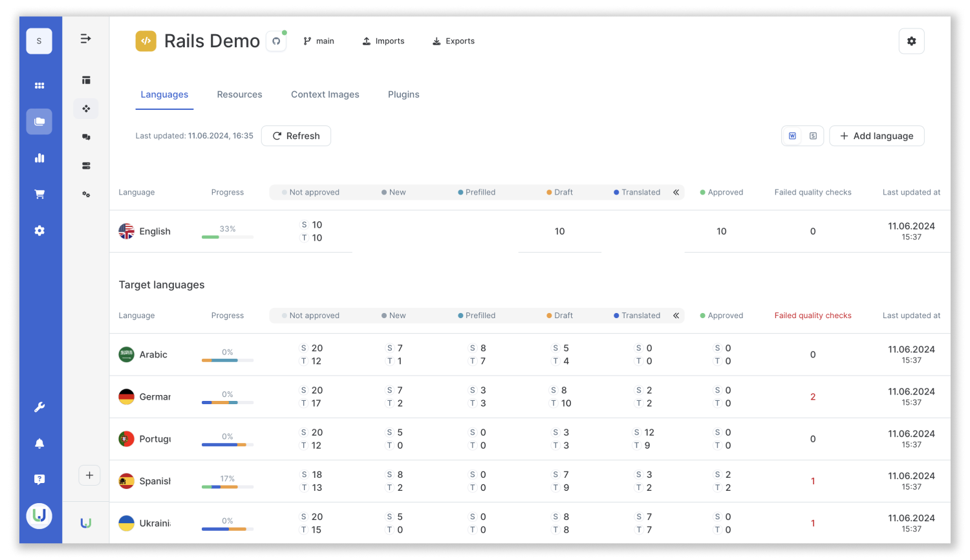970x560 pixels.
Task: Click the Saudi flag next to Arabic
Action: click(127, 354)
